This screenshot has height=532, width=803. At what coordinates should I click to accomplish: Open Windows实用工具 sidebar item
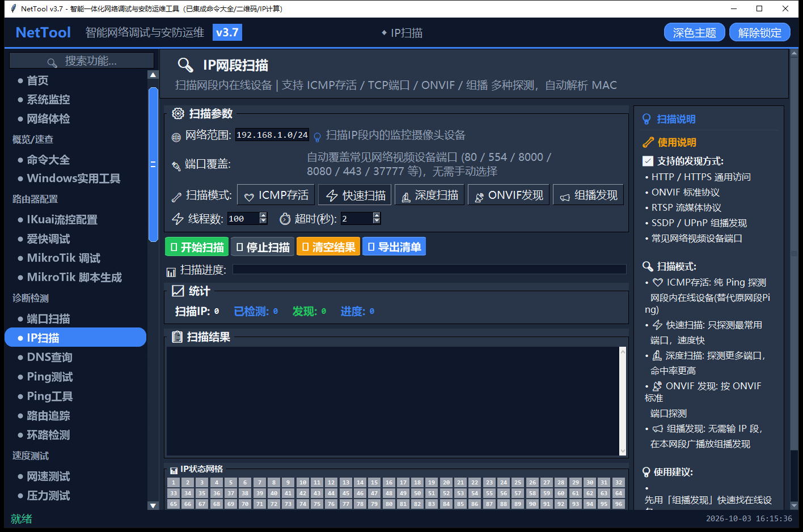pos(74,178)
